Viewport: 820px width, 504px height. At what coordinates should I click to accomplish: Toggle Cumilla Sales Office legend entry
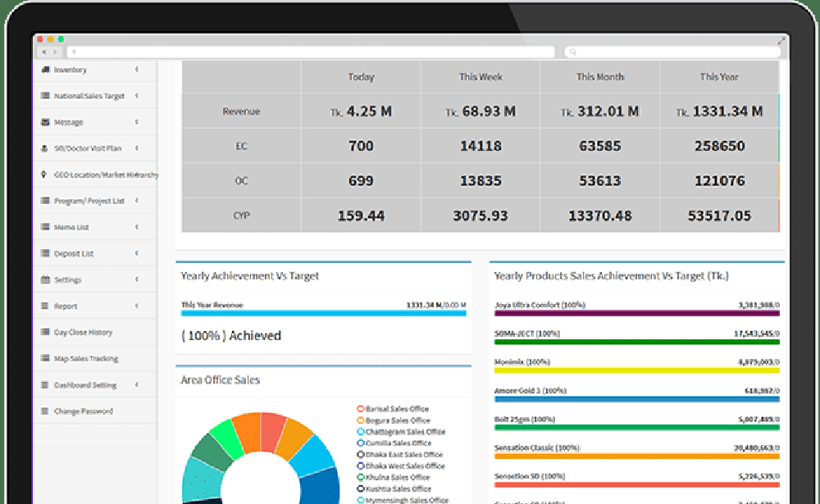tap(394, 443)
